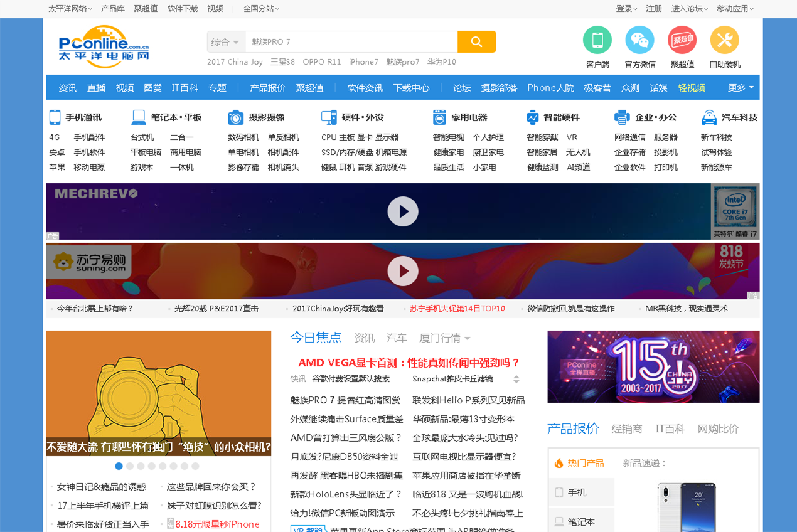Click the flame icon next to 热门产品
The height and width of the screenshot is (532, 797).
point(559,463)
